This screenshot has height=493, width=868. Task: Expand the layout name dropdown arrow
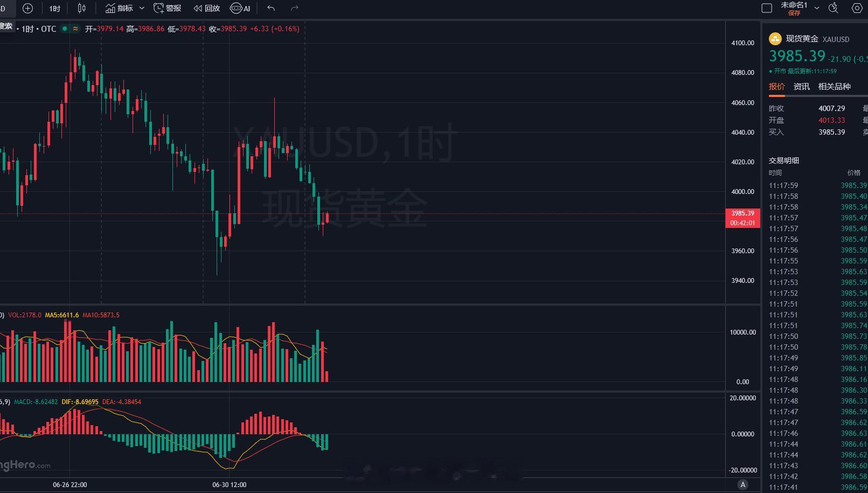pyautogui.click(x=817, y=8)
